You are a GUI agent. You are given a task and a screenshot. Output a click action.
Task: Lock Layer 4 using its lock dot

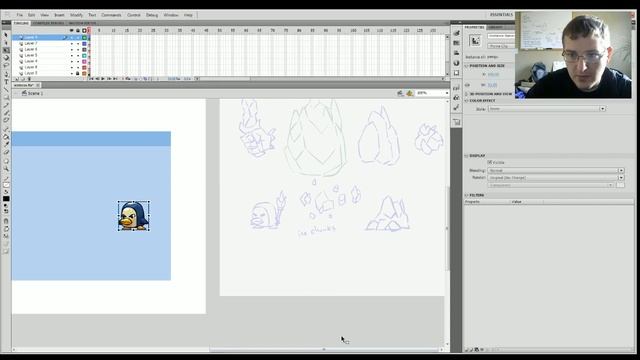pyautogui.click(x=78, y=61)
